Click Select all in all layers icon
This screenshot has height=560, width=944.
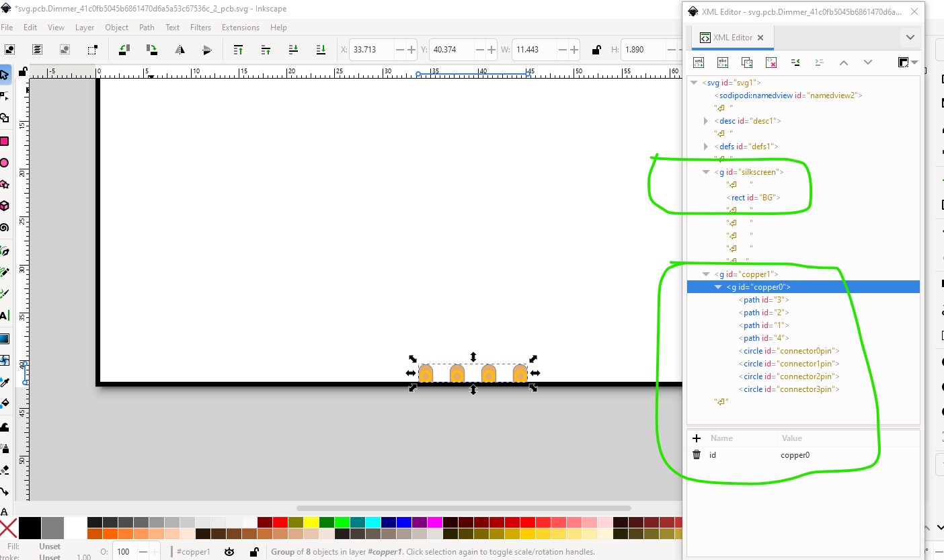pos(37,49)
